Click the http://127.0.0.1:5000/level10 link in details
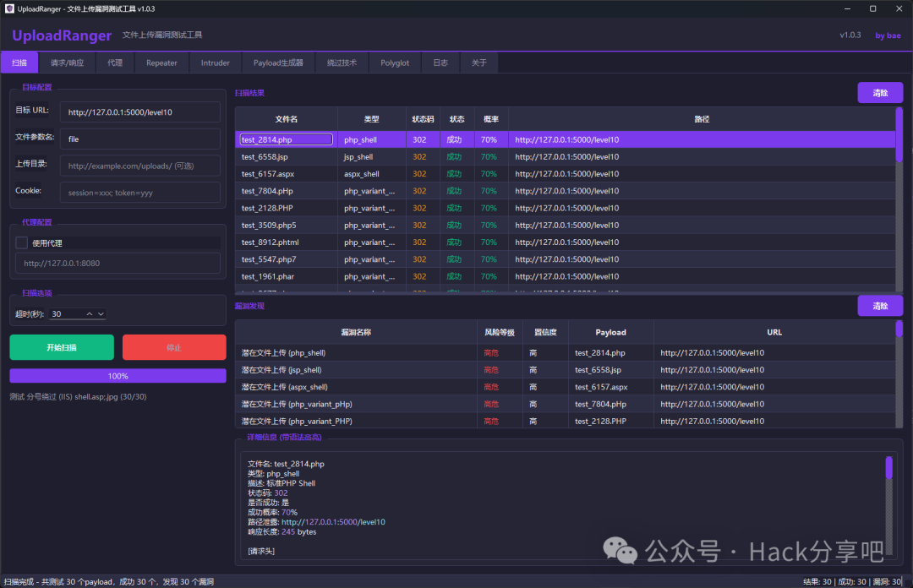Viewport: 913px width, 588px height. (x=333, y=522)
